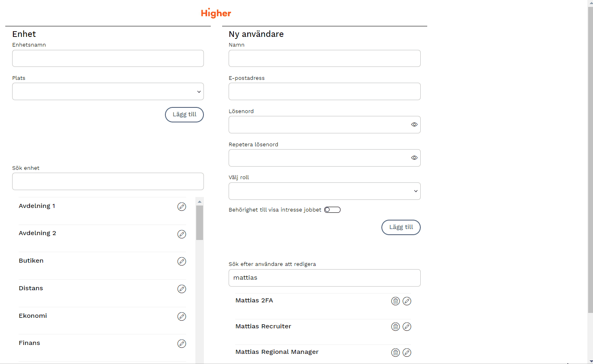Open the Plats dropdown
Screen dimensions: 593x364
[108, 92]
